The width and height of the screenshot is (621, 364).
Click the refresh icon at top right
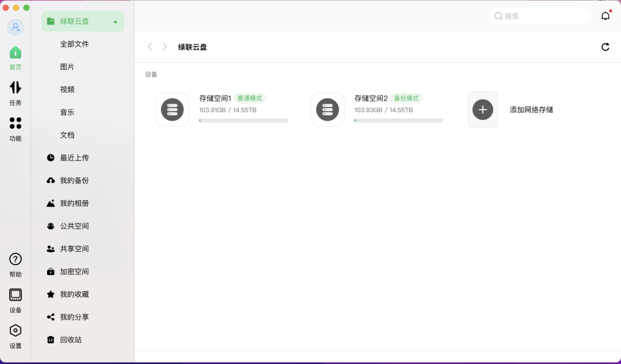pyautogui.click(x=605, y=47)
